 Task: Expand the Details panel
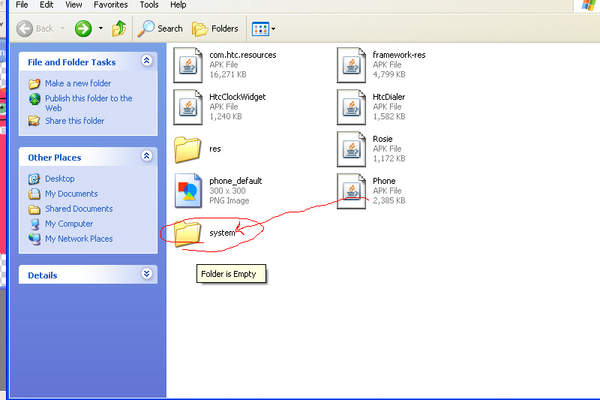pyautogui.click(x=146, y=274)
